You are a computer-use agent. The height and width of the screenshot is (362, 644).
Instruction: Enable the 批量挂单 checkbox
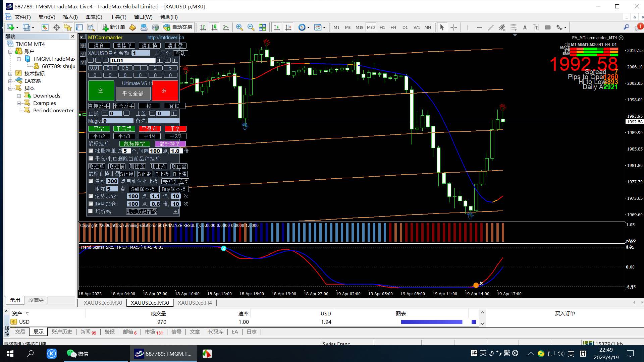(x=91, y=151)
